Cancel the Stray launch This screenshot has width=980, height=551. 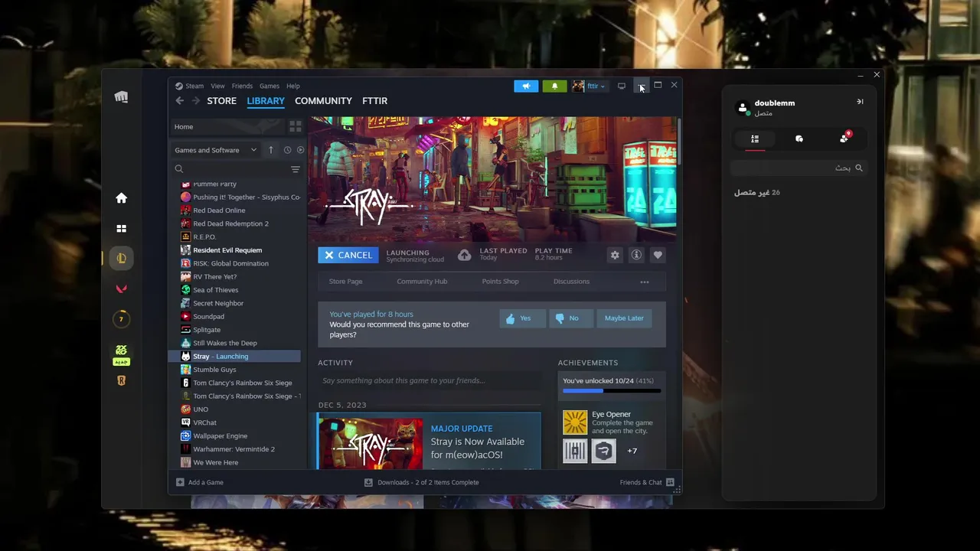[348, 255]
